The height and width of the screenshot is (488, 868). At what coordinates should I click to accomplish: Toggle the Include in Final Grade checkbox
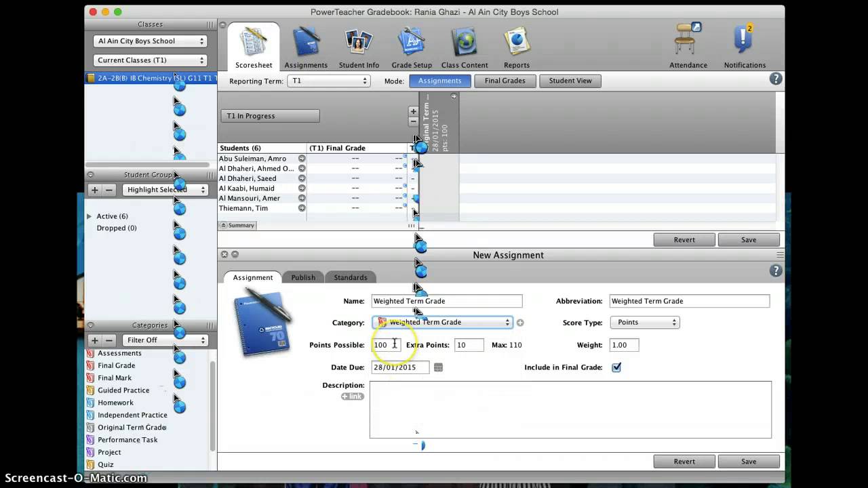tap(616, 367)
